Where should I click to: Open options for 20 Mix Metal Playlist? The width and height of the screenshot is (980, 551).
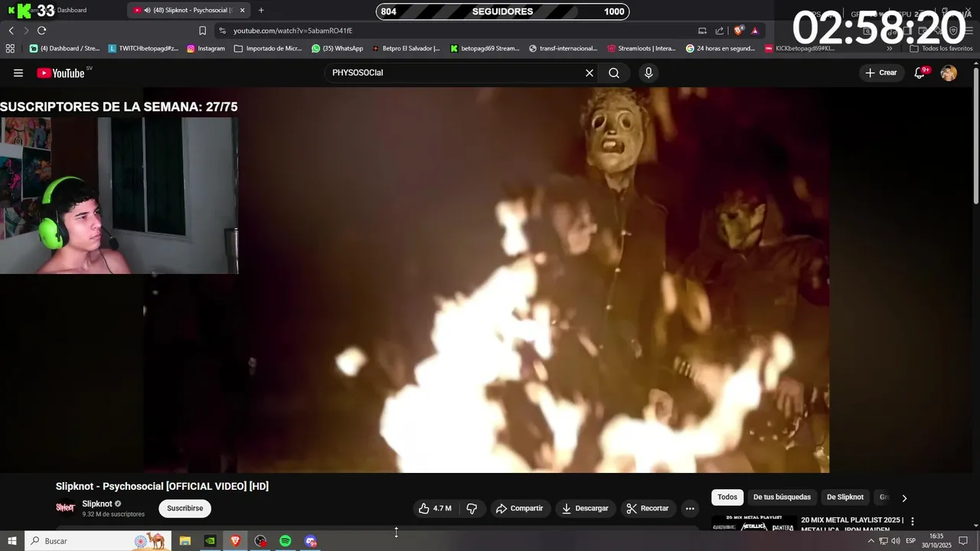tap(912, 521)
